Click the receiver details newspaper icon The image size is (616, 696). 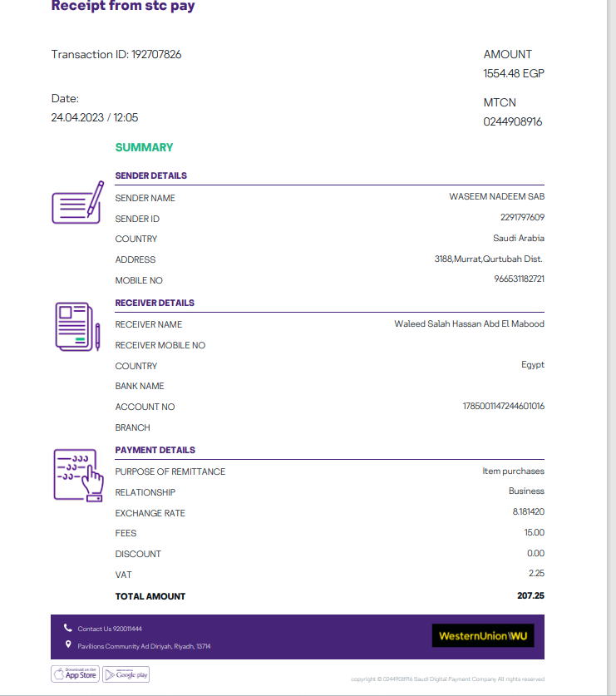(77, 327)
